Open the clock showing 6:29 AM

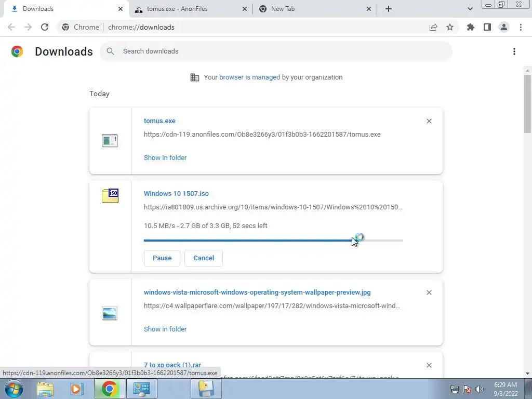(x=506, y=389)
